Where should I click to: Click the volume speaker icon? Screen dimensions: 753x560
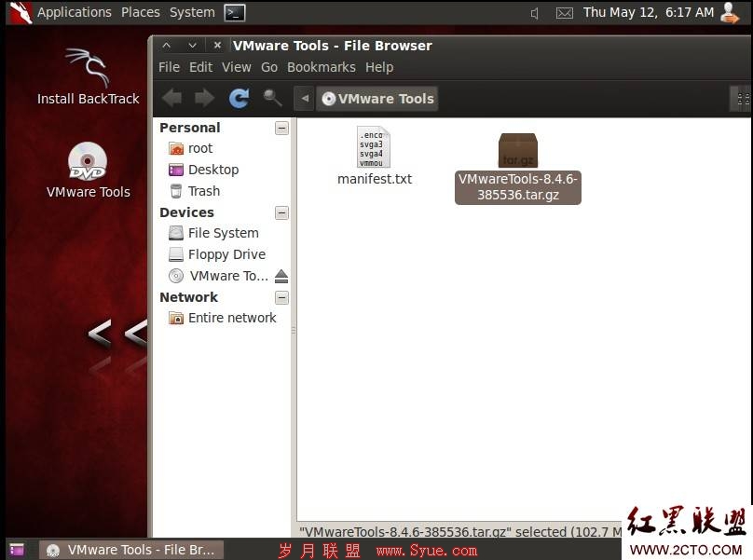pos(535,13)
